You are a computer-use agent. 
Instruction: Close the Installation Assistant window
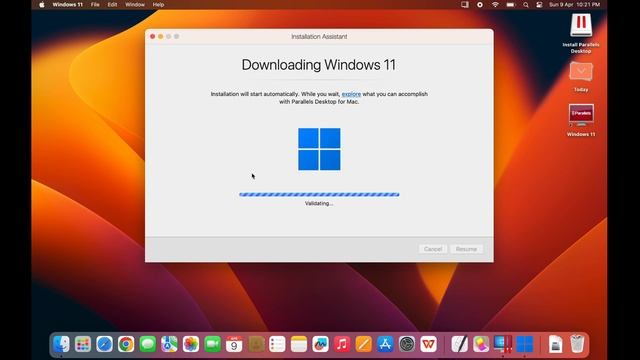[153, 36]
